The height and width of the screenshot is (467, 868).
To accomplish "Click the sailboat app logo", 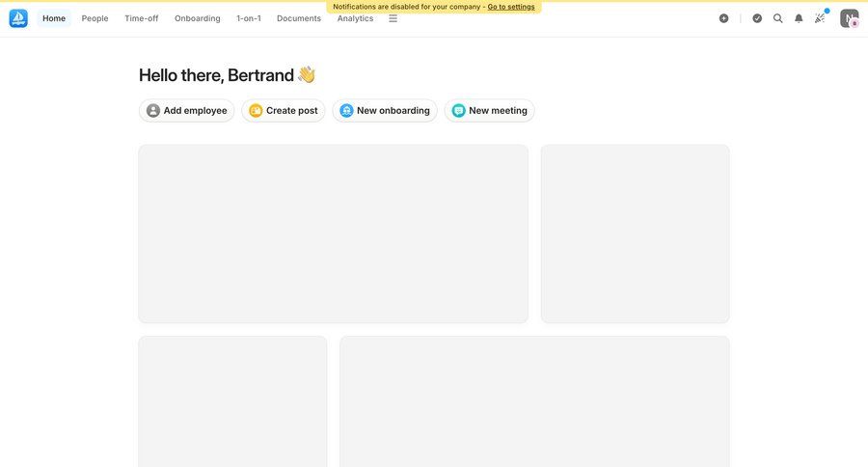I will point(18,18).
